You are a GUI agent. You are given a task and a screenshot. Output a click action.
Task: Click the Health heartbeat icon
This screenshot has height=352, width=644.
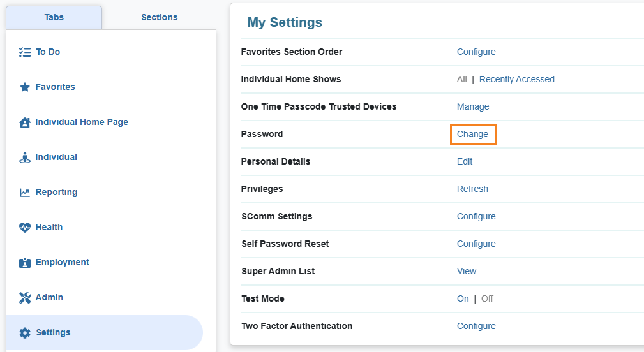tap(25, 228)
